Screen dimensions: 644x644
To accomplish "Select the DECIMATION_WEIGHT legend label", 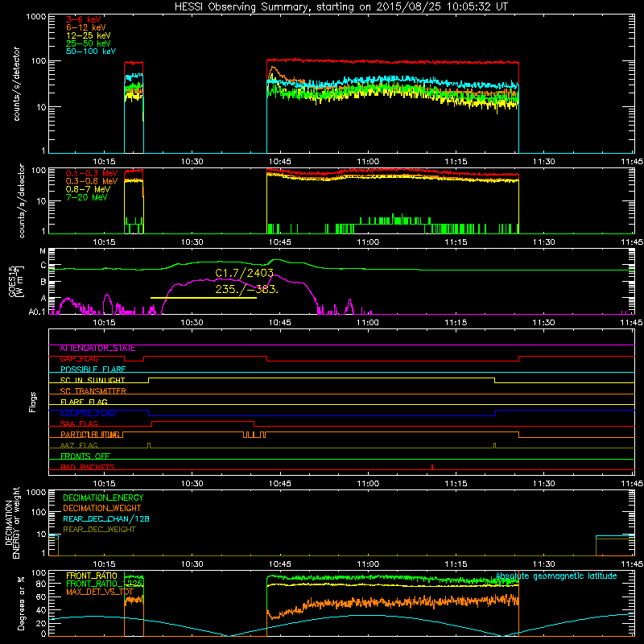I will pyautogui.click(x=102, y=509).
